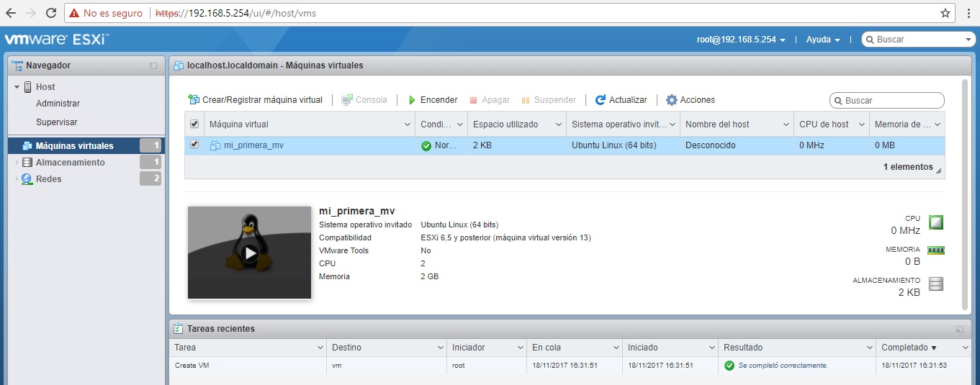Viewport: 980px width, 385px height.
Task: Click the browser forward arrow
Action: click(x=31, y=13)
